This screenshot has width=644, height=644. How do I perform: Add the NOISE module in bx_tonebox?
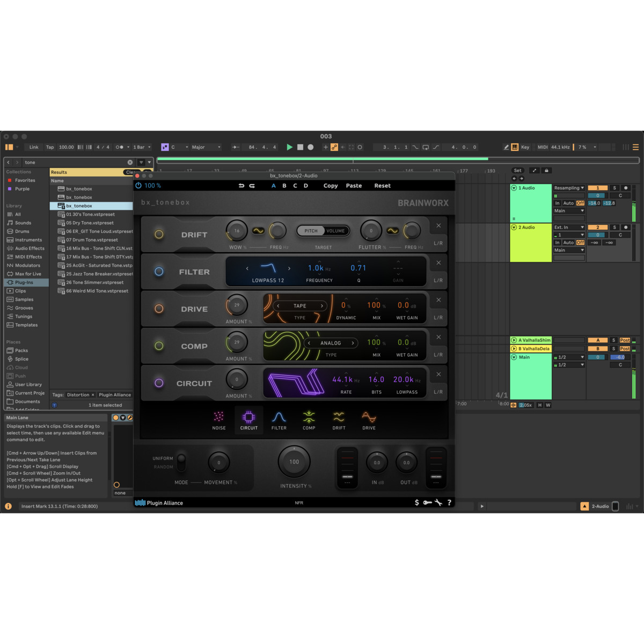(x=219, y=420)
